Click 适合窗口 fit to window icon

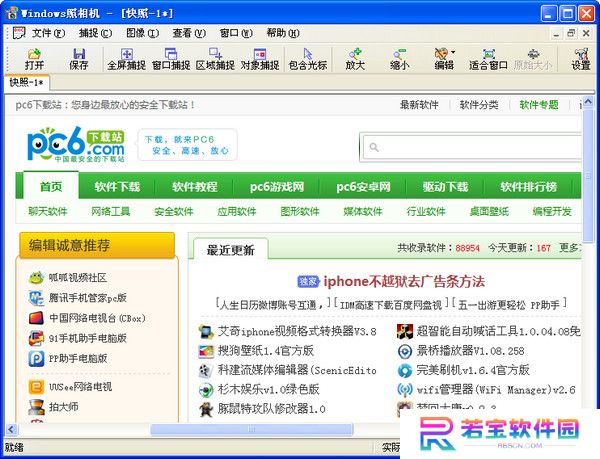(x=488, y=59)
